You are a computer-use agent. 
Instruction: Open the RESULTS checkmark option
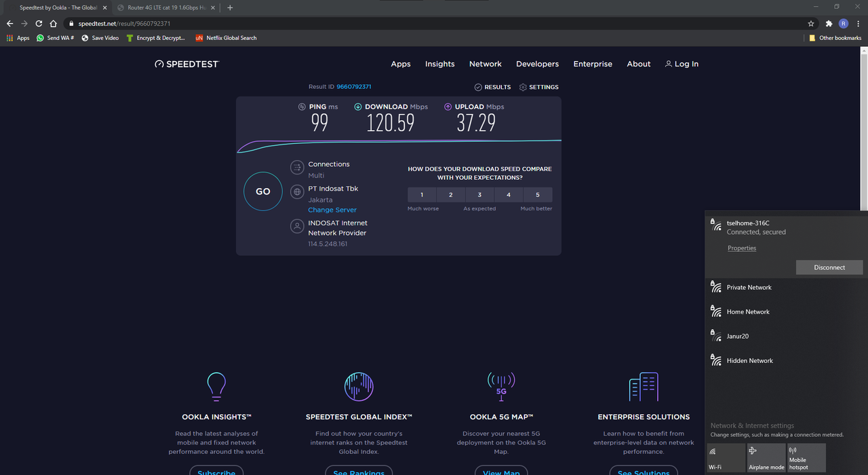coord(492,87)
